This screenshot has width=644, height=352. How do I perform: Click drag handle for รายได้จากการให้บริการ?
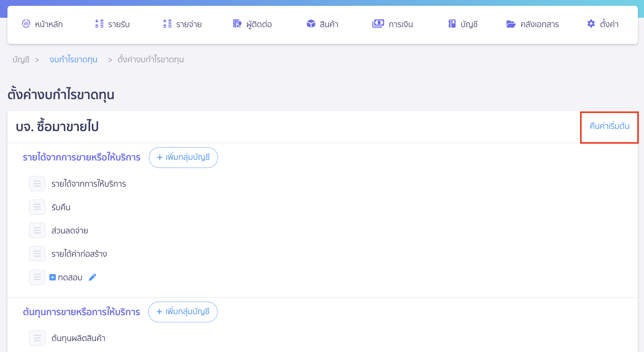[x=37, y=184]
